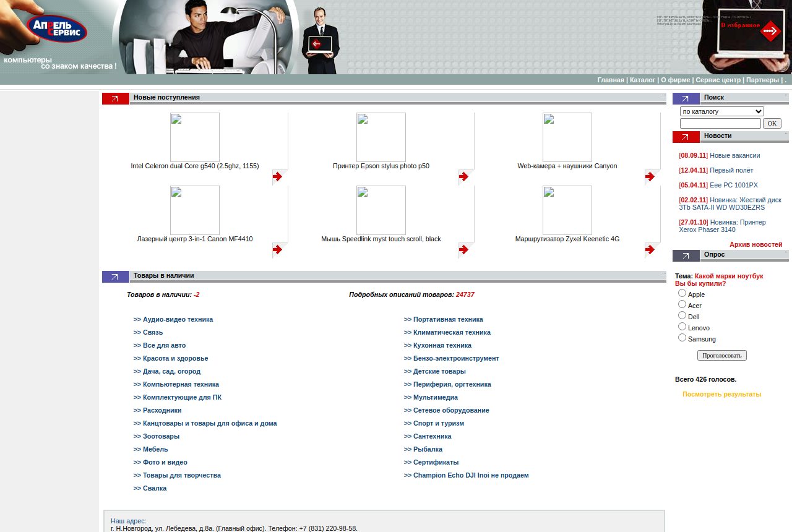
Task: Open the Свалка category
Action: (x=150, y=488)
